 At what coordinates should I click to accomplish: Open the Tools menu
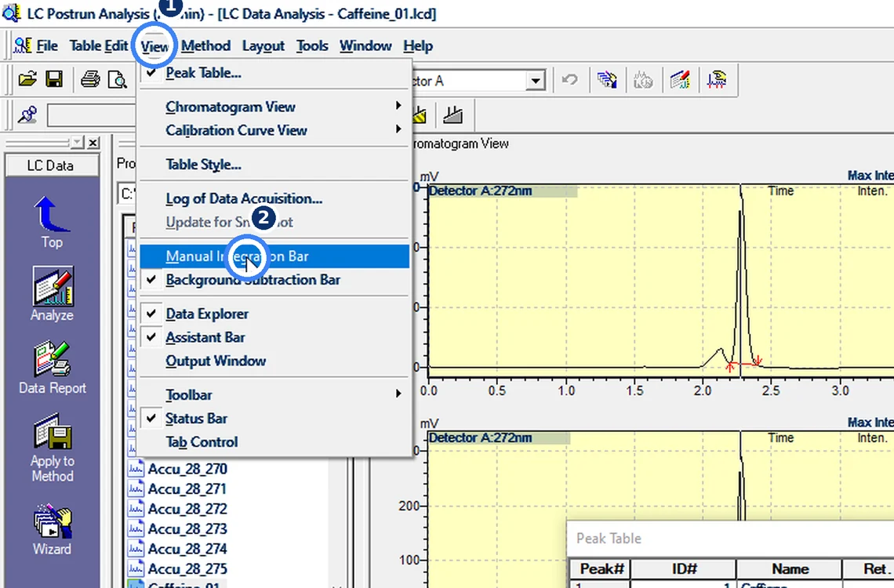tap(312, 45)
